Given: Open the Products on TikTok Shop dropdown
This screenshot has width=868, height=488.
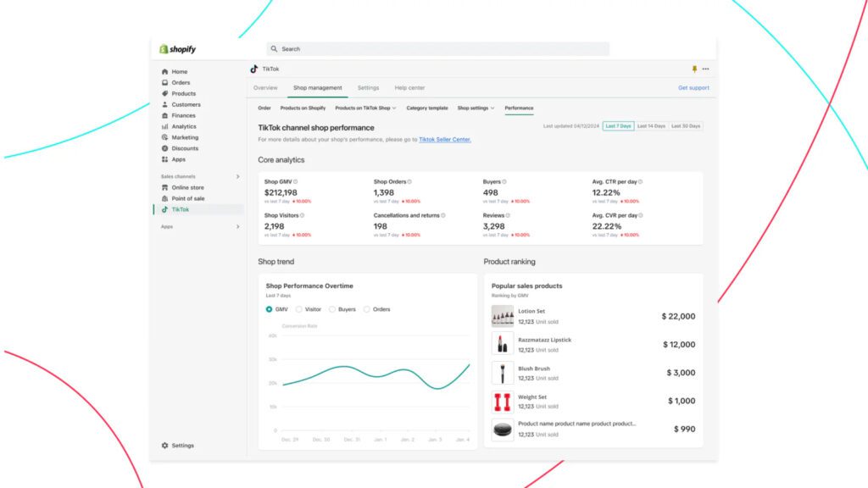Looking at the screenshot, I should coord(365,108).
